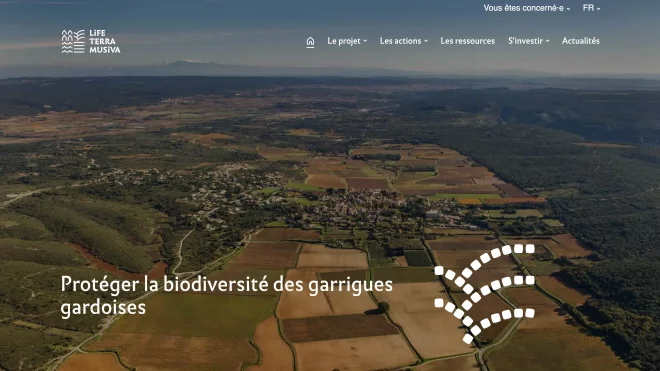The width and height of the screenshot is (660, 371).
Task: Click the small arrow next to FR
Action: tap(599, 8)
